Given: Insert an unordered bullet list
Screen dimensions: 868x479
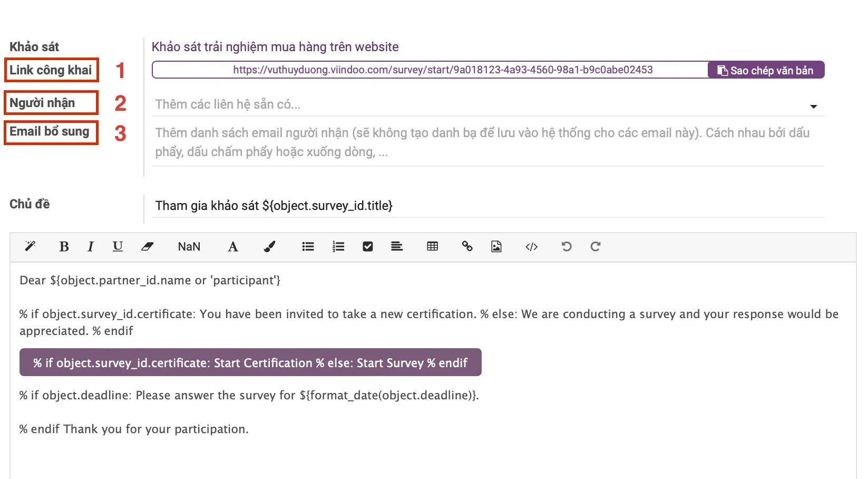Looking at the screenshot, I should 308,246.
